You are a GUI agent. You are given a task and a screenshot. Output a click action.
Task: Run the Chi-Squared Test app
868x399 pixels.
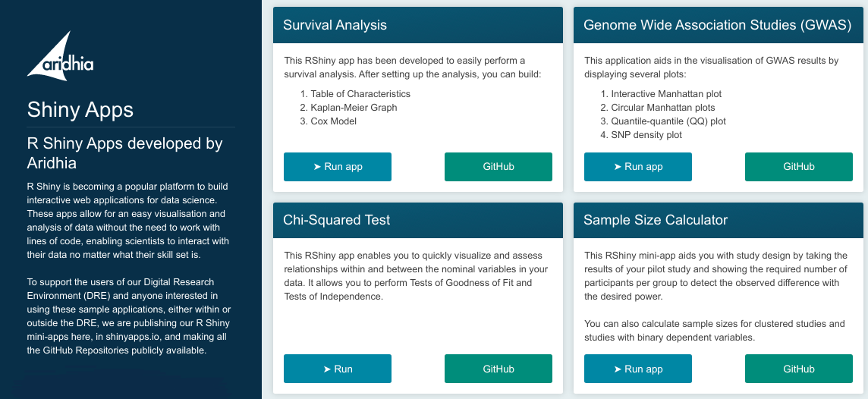[338, 369]
